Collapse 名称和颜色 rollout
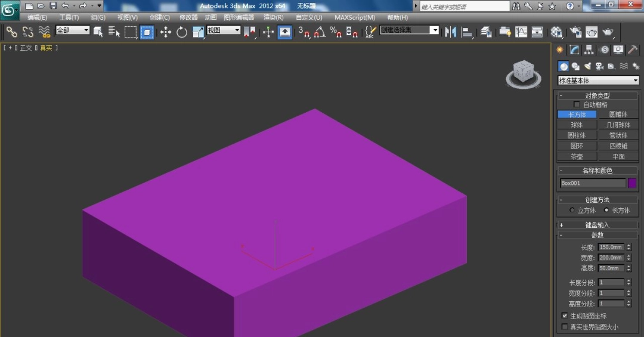 597,170
